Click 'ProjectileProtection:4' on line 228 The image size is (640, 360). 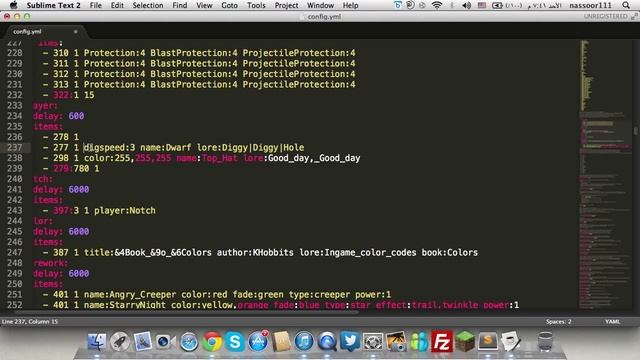pos(299,53)
